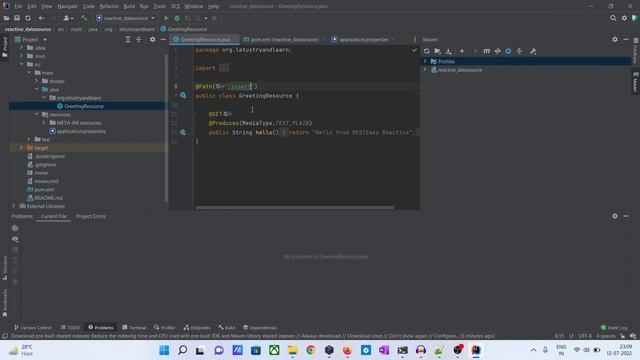This screenshot has height=360, width=640.
Task: Expand the target folder
Action: (x=22, y=148)
